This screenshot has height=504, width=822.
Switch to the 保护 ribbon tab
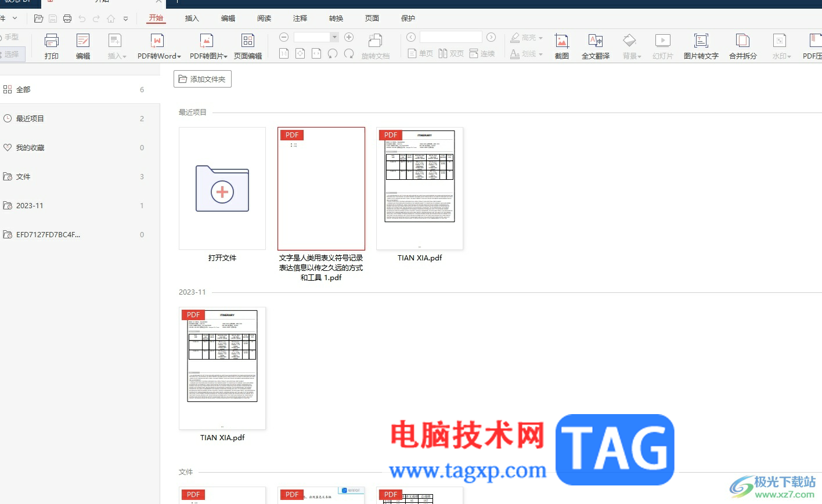pyautogui.click(x=408, y=19)
